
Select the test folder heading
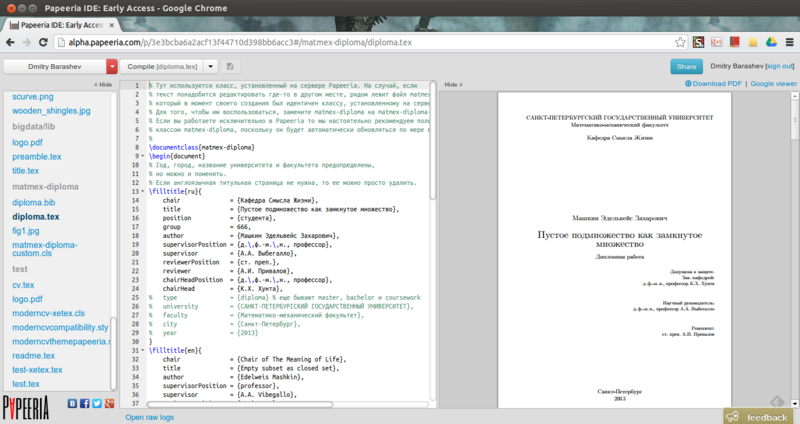(x=20, y=269)
